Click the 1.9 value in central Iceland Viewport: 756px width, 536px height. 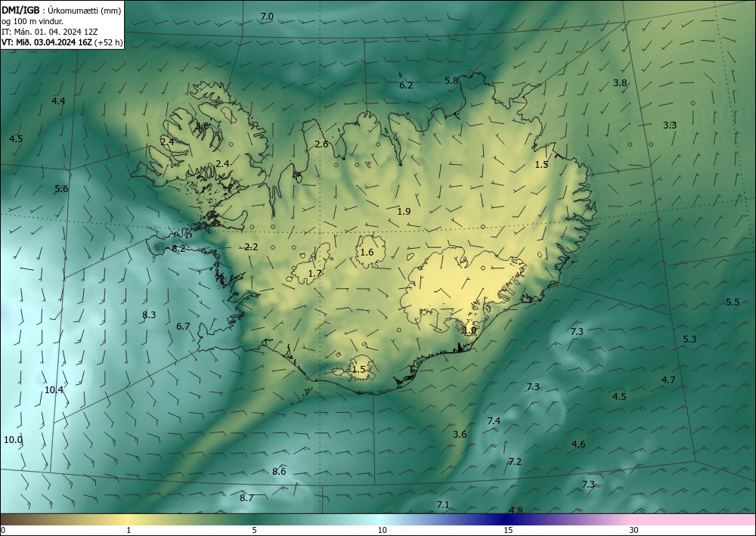pos(404,211)
